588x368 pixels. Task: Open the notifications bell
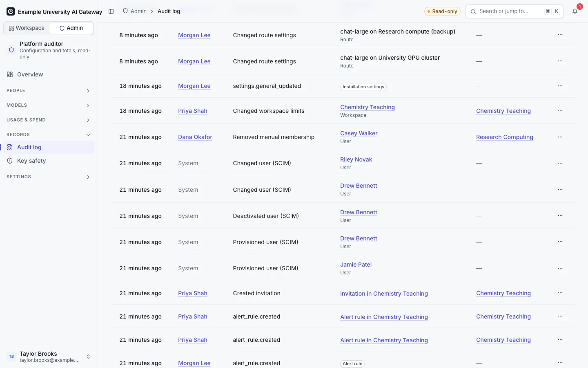tap(575, 11)
